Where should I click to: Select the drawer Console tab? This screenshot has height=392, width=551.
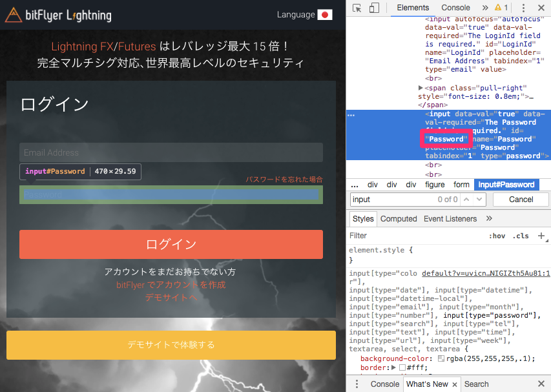pyautogui.click(x=385, y=384)
